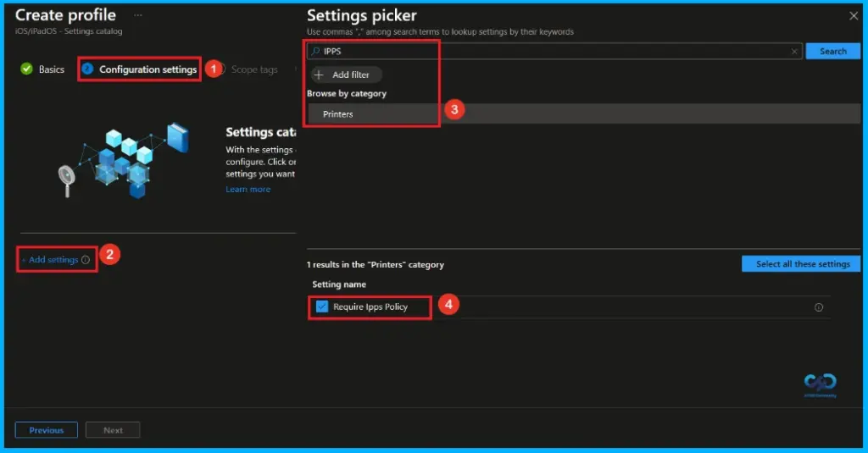Click the Add settings link
Screen dimensions: 868x453
(x=53, y=259)
